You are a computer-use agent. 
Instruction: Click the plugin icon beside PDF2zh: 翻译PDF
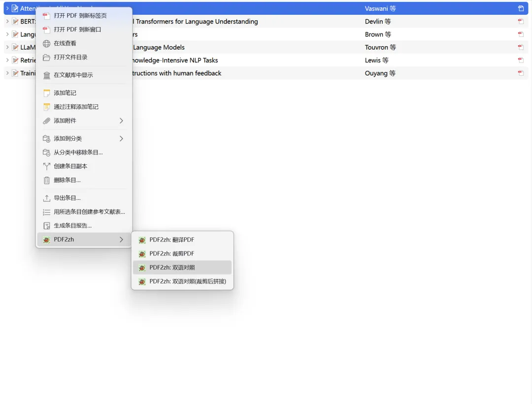(142, 240)
